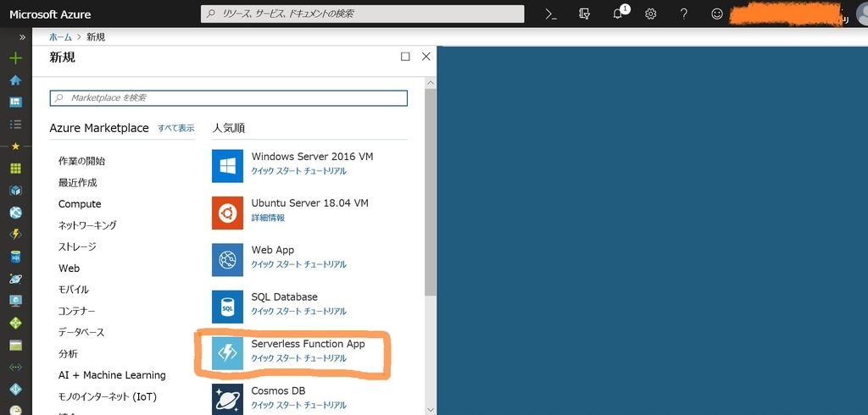Click the SQL Database icon
The image size is (868, 415).
pos(227,307)
